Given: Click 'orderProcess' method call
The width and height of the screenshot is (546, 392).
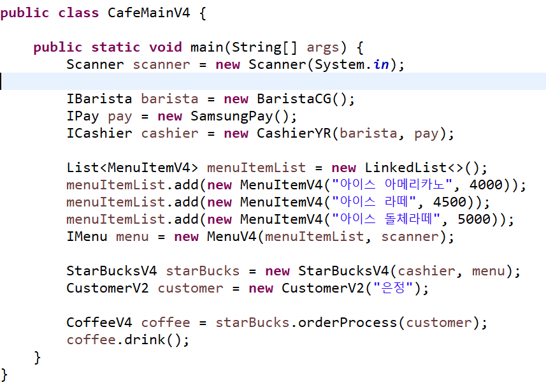Looking at the screenshot, I should (x=347, y=323).
